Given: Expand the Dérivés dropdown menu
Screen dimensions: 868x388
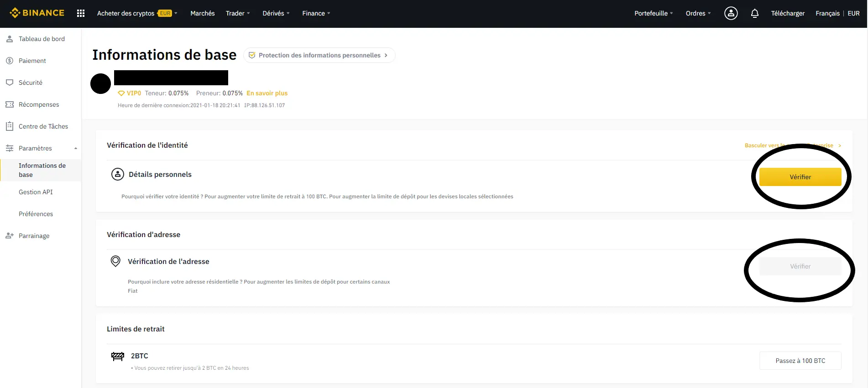Looking at the screenshot, I should coord(276,13).
